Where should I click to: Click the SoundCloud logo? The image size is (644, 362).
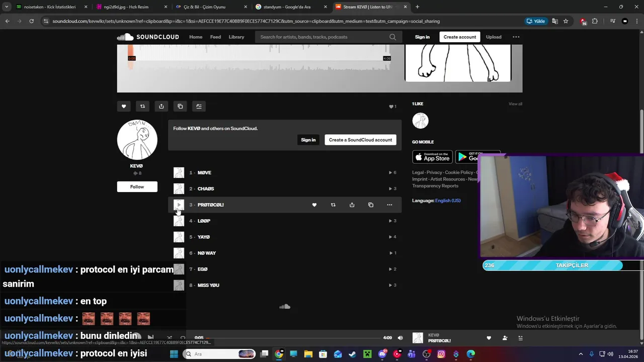click(148, 37)
